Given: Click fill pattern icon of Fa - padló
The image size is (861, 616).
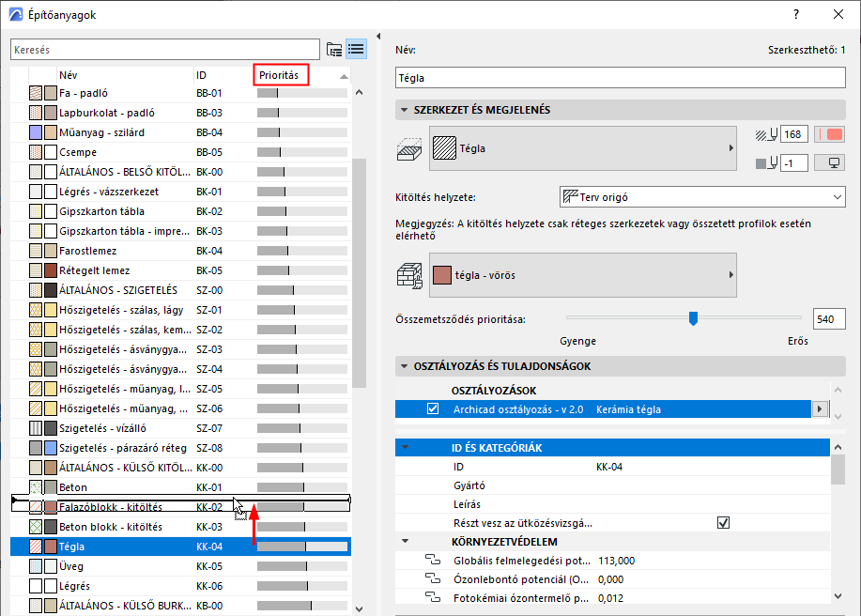Looking at the screenshot, I should (36, 93).
